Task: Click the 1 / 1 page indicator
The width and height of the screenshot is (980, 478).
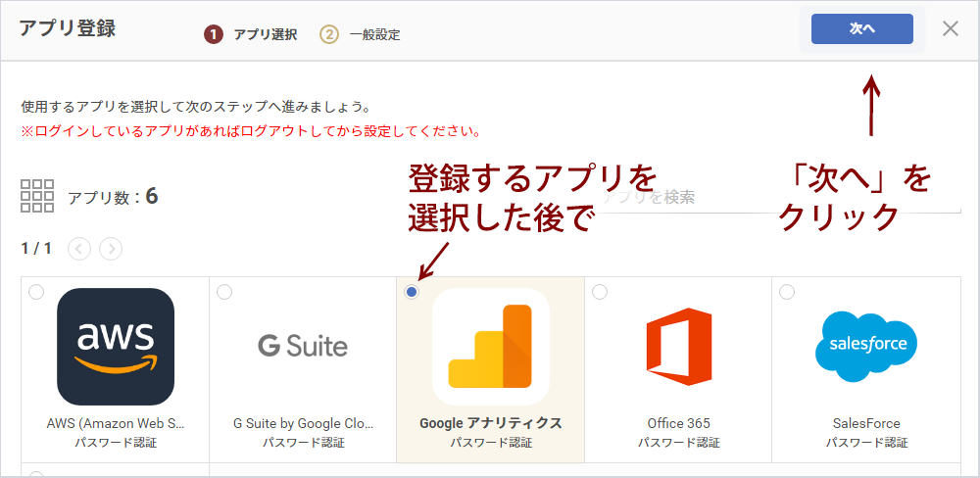Action: pyautogui.click(x=36, y=249)
